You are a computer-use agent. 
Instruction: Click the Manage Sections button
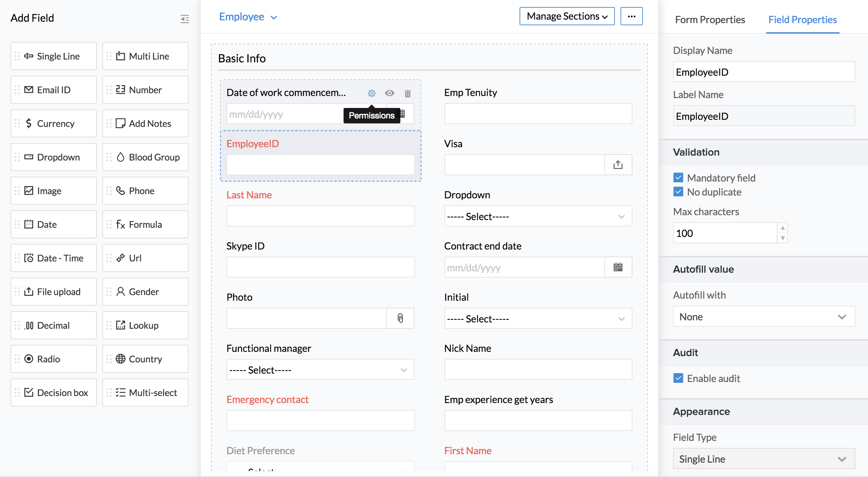(567, 16)
